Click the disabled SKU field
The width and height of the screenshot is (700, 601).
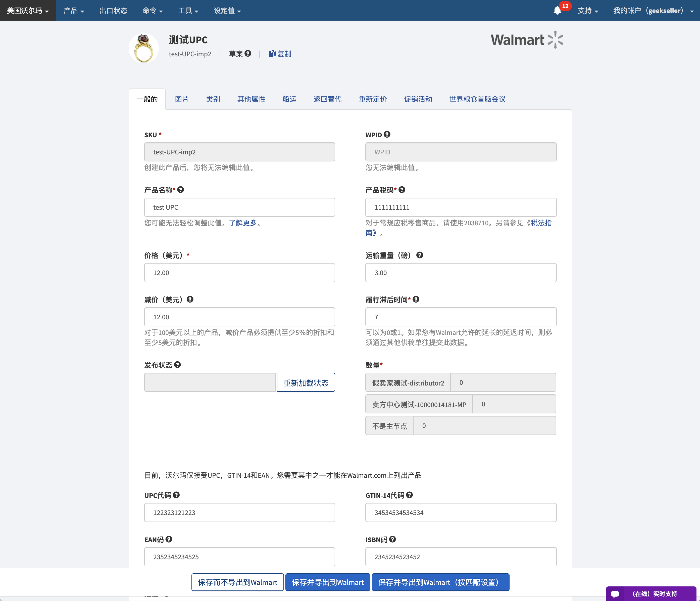[239, 152]
